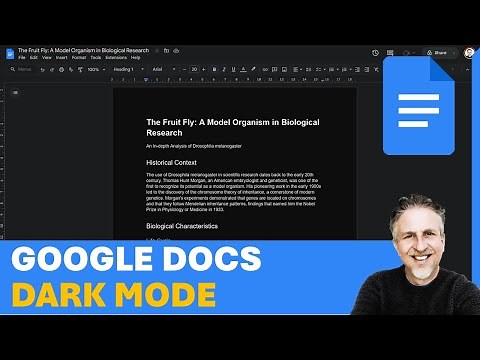Check the cloud save status icon

[x=176, y=51]
